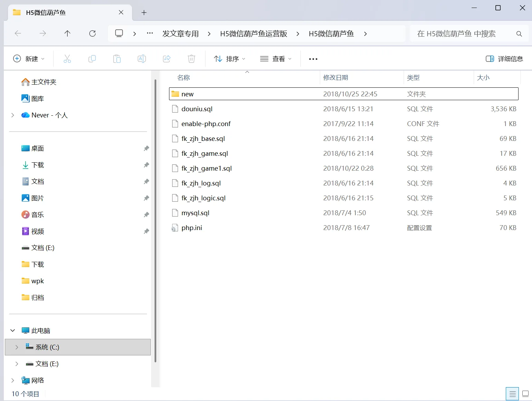Click the This PC monitor icon in address bar
Viewport: 532px width, 401px height.
pyautogui.click(x=119, y=34)
